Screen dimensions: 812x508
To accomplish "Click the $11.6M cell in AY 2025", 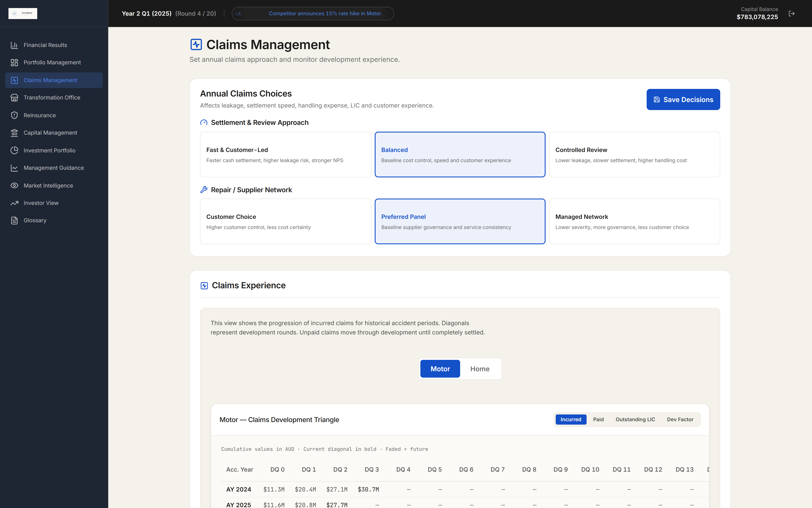I will [274, 505].
